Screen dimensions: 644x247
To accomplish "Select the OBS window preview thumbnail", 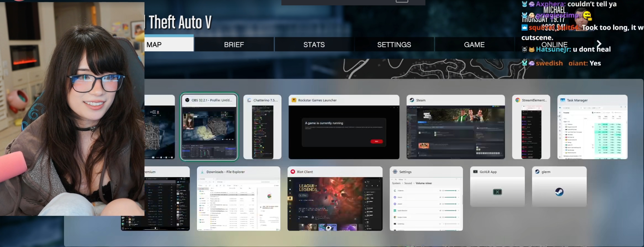I will (x=209, y=132).
